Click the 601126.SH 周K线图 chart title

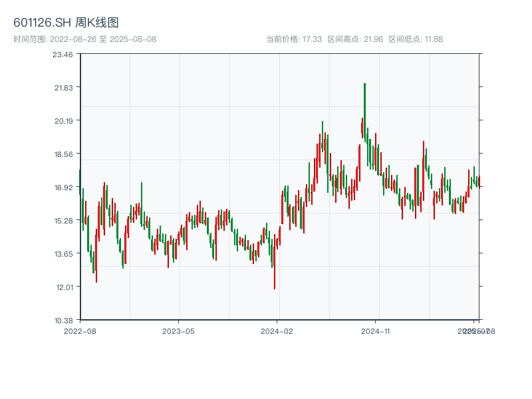(66, 23)
